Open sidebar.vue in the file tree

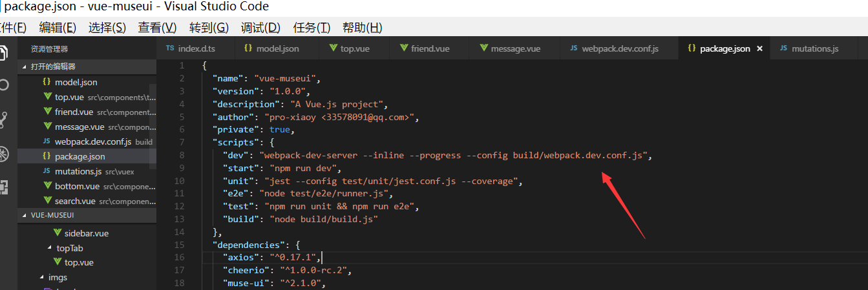(x=87, y=233)
